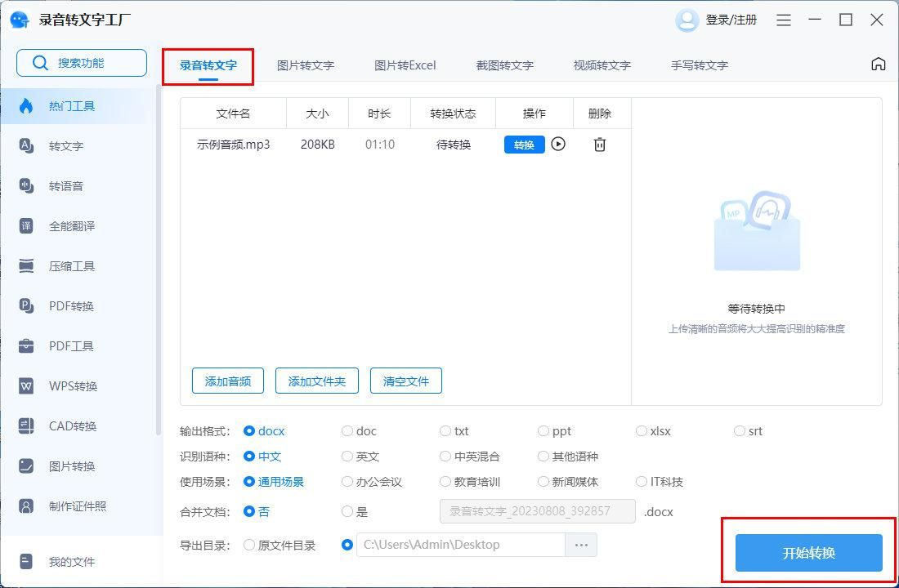Select 英文 recognition language
The width and height of the screenshot is (899, 588).
360,457
